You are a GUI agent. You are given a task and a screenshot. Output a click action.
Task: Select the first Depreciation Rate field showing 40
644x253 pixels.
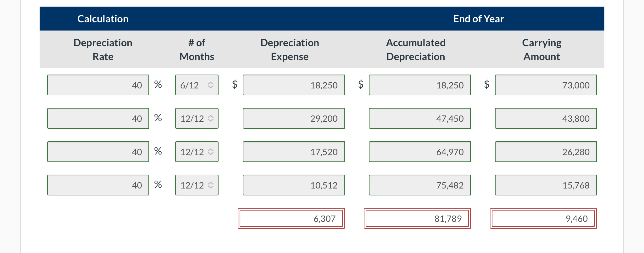click(98, 85)
